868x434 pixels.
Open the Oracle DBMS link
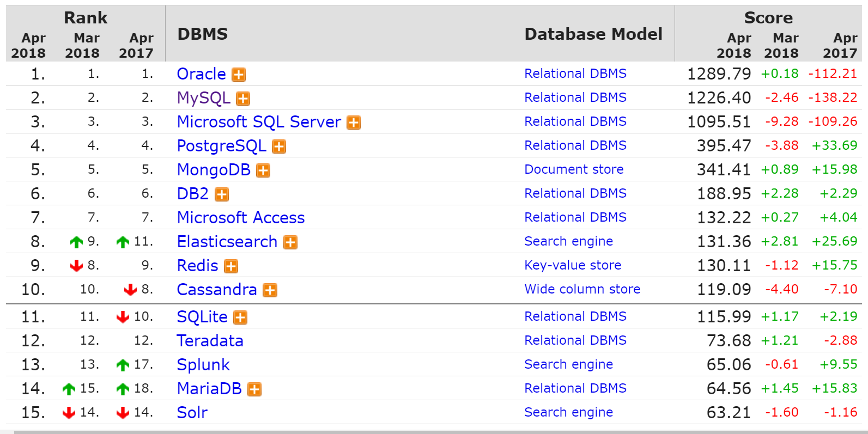[x=202, y=74]
